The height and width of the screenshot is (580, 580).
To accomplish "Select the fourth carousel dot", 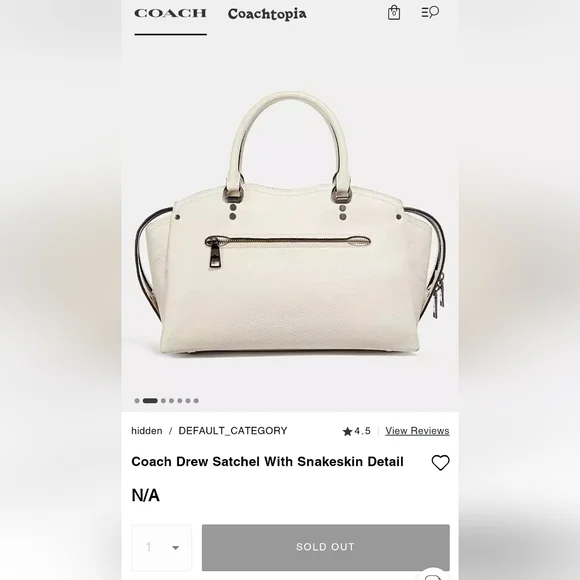I will tap(171, 401).
